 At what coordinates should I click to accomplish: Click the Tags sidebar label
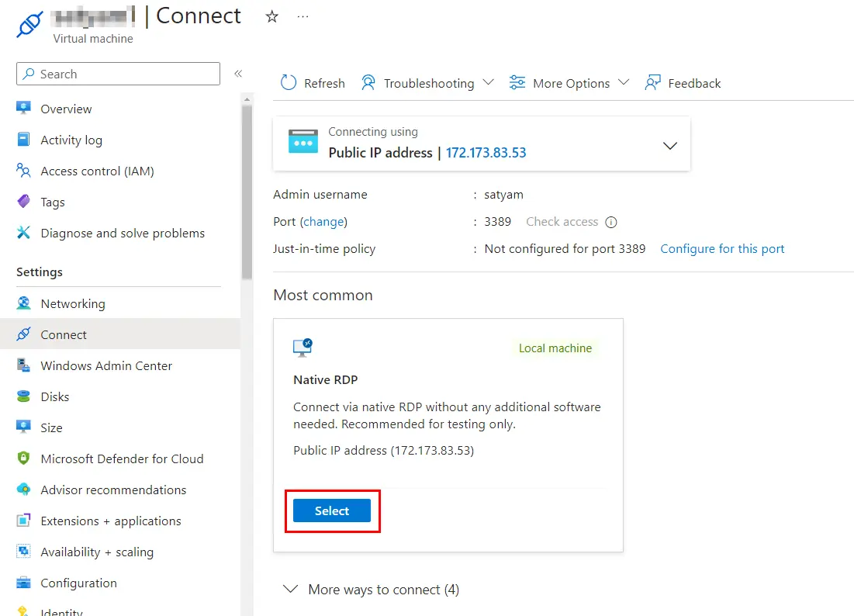pos(53,202)
